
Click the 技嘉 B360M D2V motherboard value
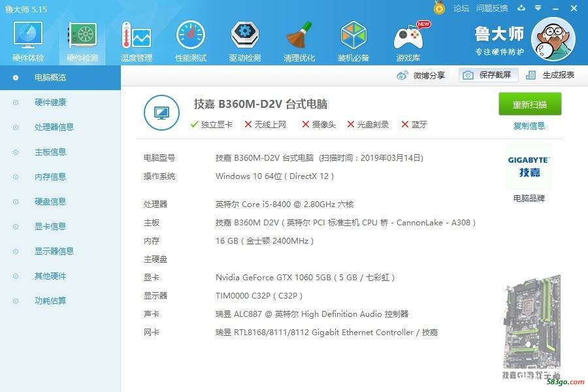pos(346,223)
